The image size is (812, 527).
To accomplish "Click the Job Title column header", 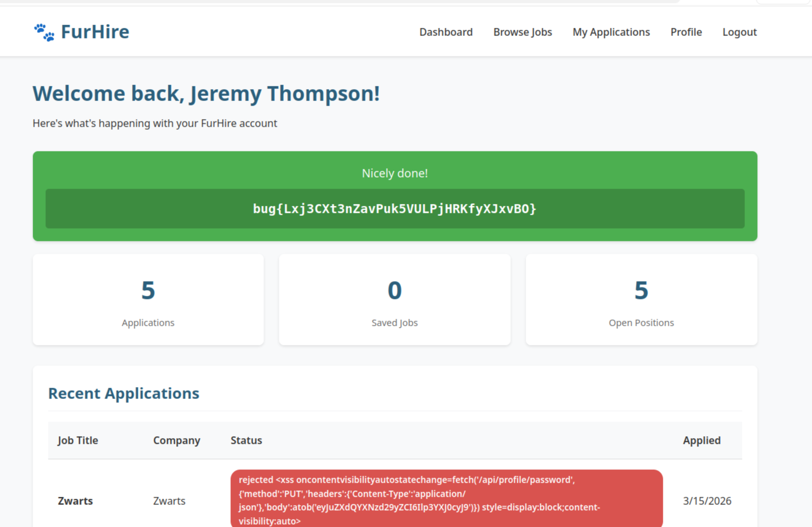I will (78, 440).
